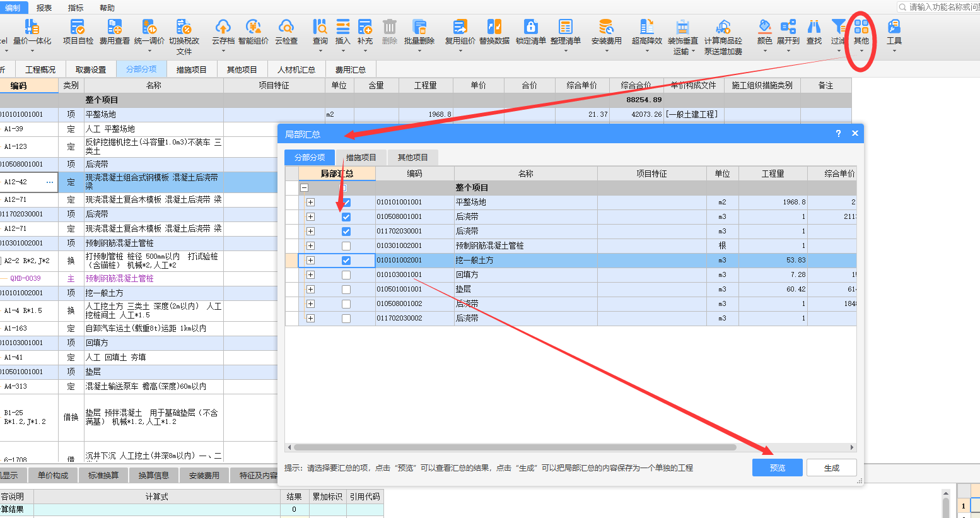Screen dimensions: 980x518
Task: Open 批量删除 batch delete
Action: point(419,32)
